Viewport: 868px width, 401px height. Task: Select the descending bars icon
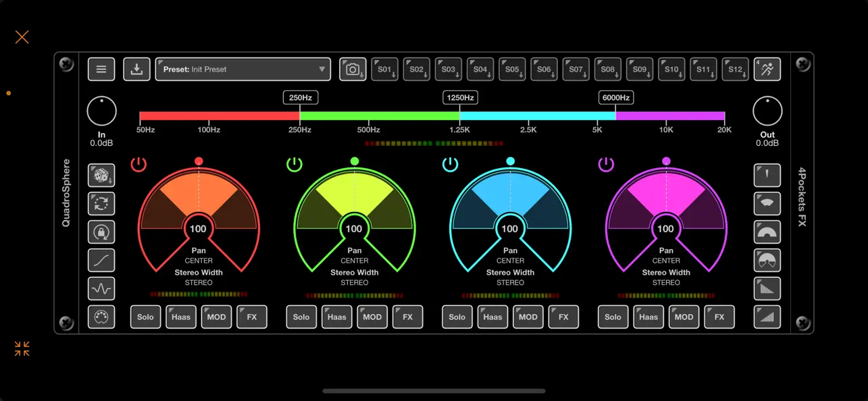pyautogui.click(x=767, y=288)
